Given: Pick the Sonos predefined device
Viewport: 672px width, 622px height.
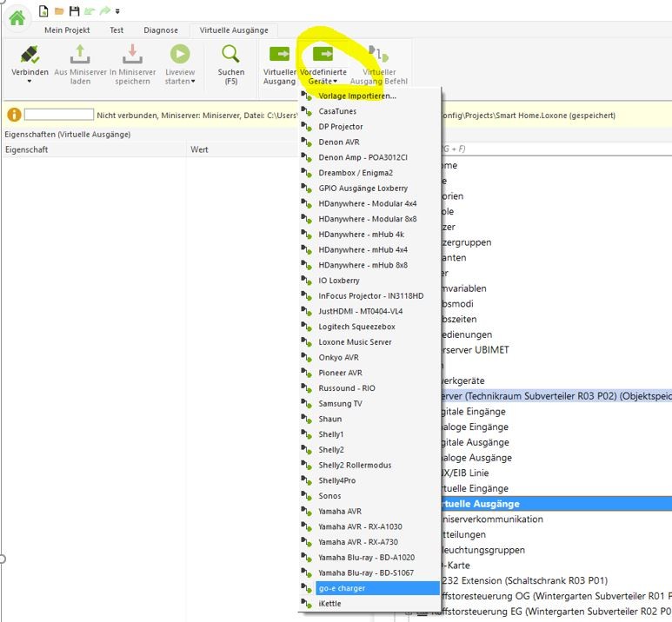Looking at the screenshot, I should tap(329, 496).
